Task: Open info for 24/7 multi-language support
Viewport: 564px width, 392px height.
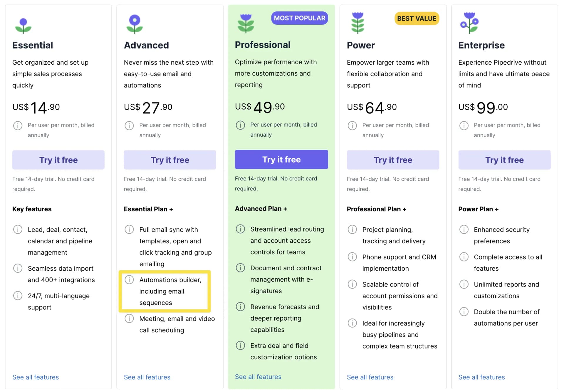Action: pos(18,295)
